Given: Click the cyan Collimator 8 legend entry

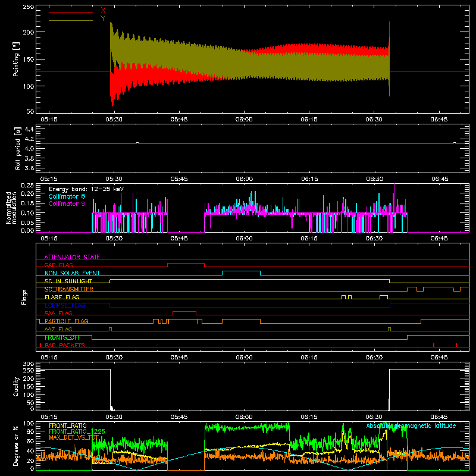Looking at the screenshot, I should (67, 196).
